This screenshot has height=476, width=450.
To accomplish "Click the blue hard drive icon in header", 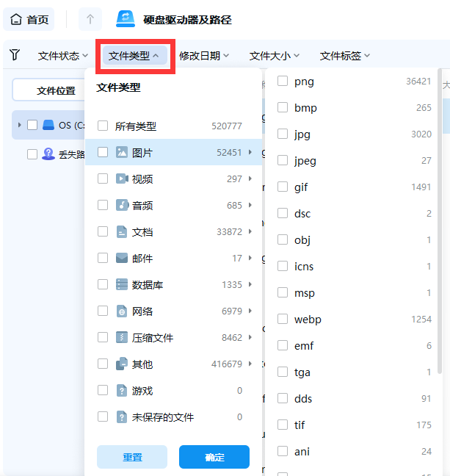I will click(126, 19).
